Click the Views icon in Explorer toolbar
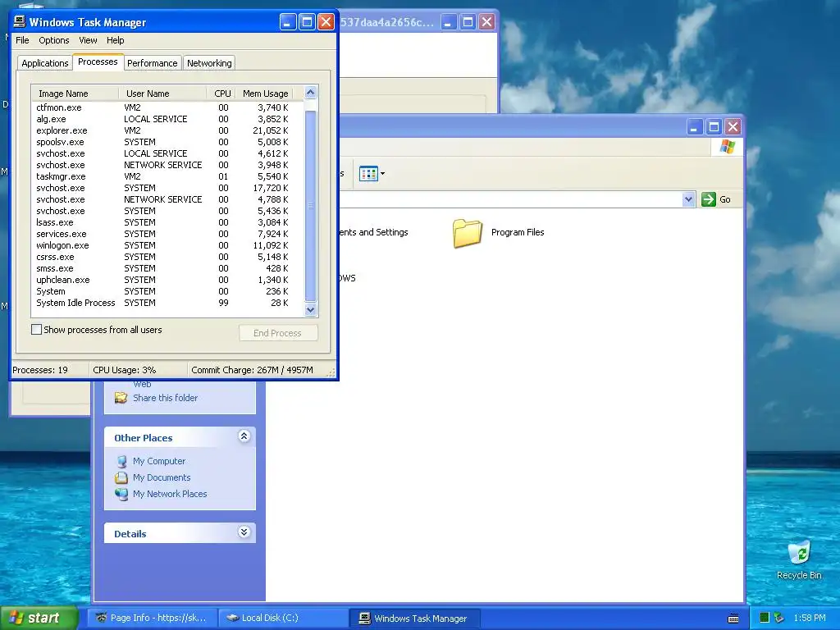The width and height of the screenshot is (840, 630). (x=368, y=174)
